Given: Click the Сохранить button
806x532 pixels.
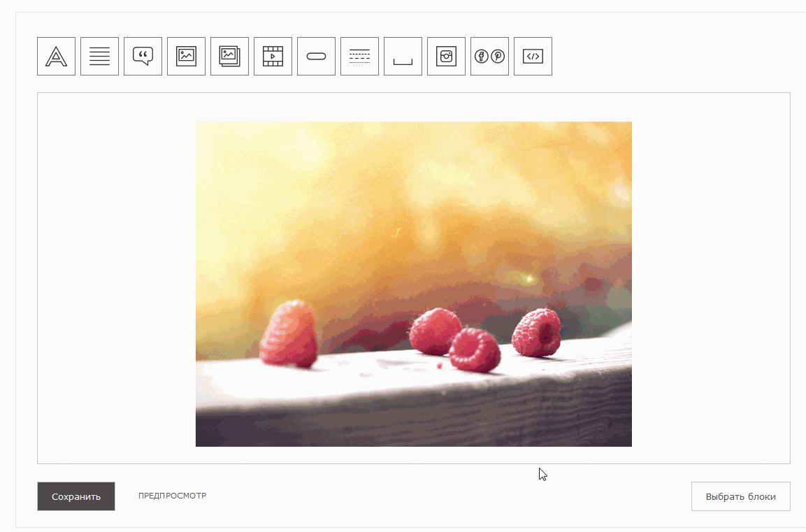Looking at the screenshot, I should (x=76, y=496).
